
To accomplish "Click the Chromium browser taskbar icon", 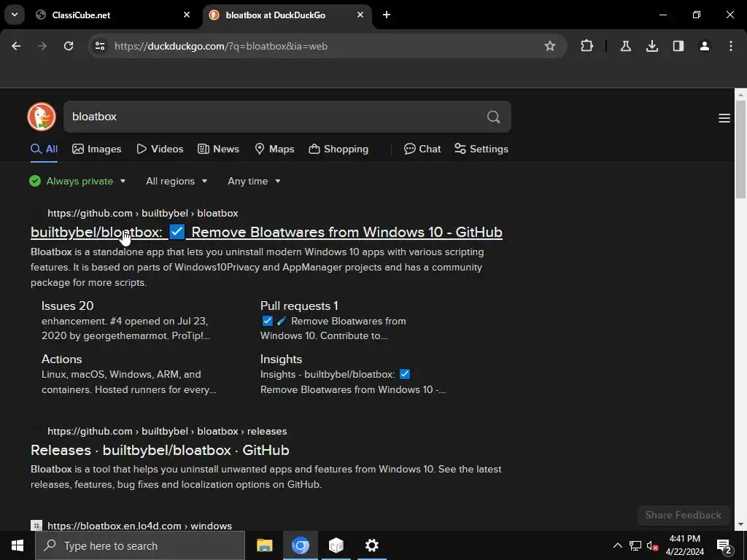I will [x=300, y=545].
